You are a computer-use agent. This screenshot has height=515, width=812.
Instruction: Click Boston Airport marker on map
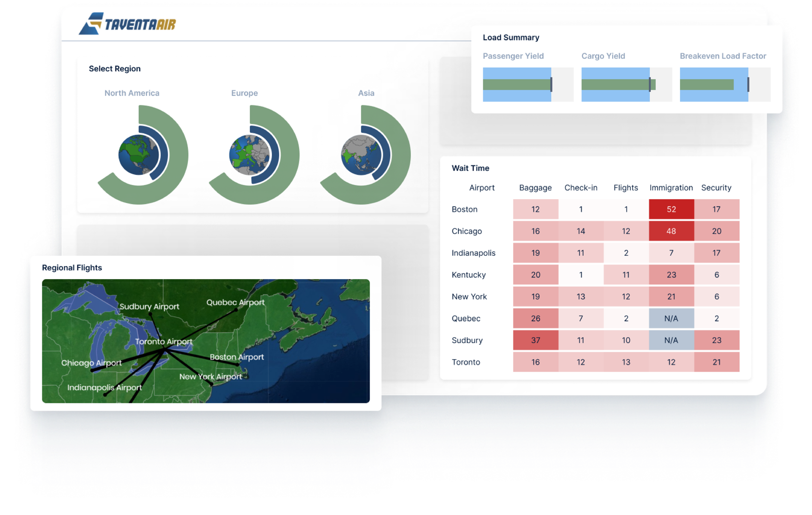click(238, 364)
